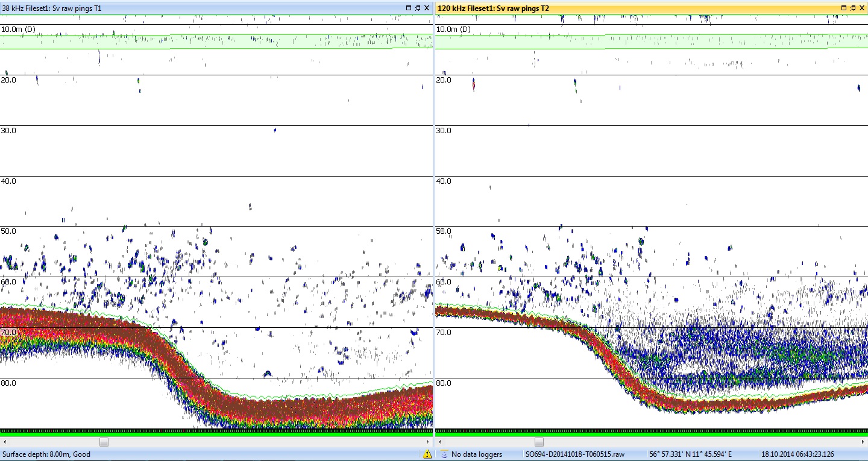Click the data loggers status icon
The height and width of the screenshot is (461, 868).
[444, 454]
